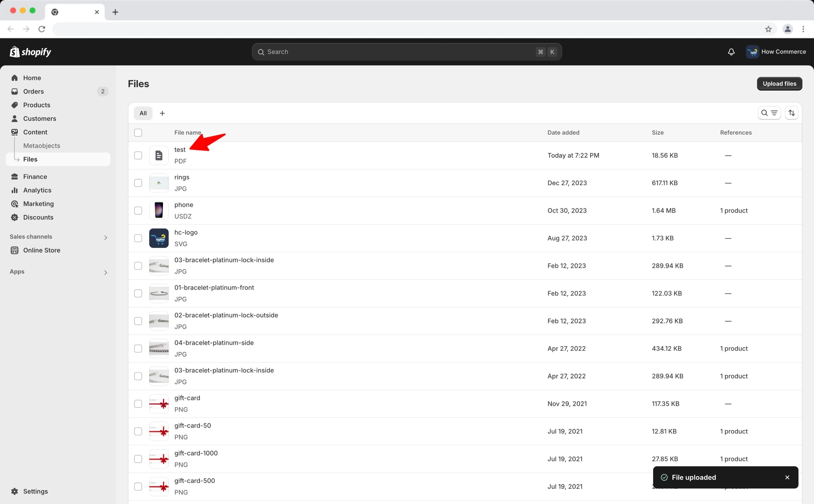Image resolution: width=814 pixels, height=504 pixels.
Task: Go back in the browser
Action: click(11, 29)
